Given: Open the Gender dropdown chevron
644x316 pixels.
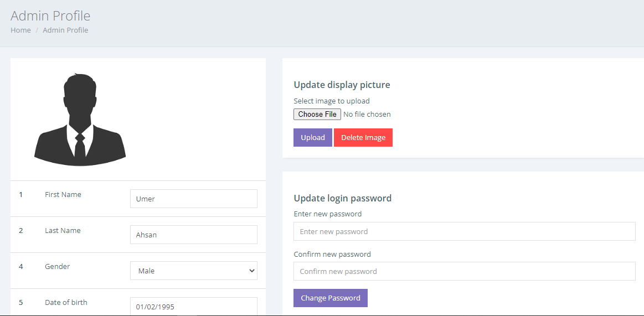Looking at the screenshot, I should coord(252,271).
